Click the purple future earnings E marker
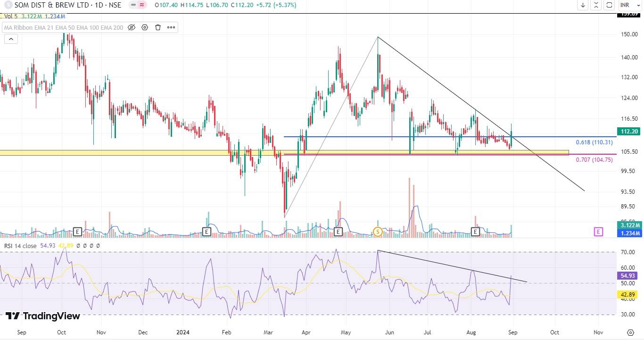This screenshot has height=340, width=644. click(x=598, y=232)
